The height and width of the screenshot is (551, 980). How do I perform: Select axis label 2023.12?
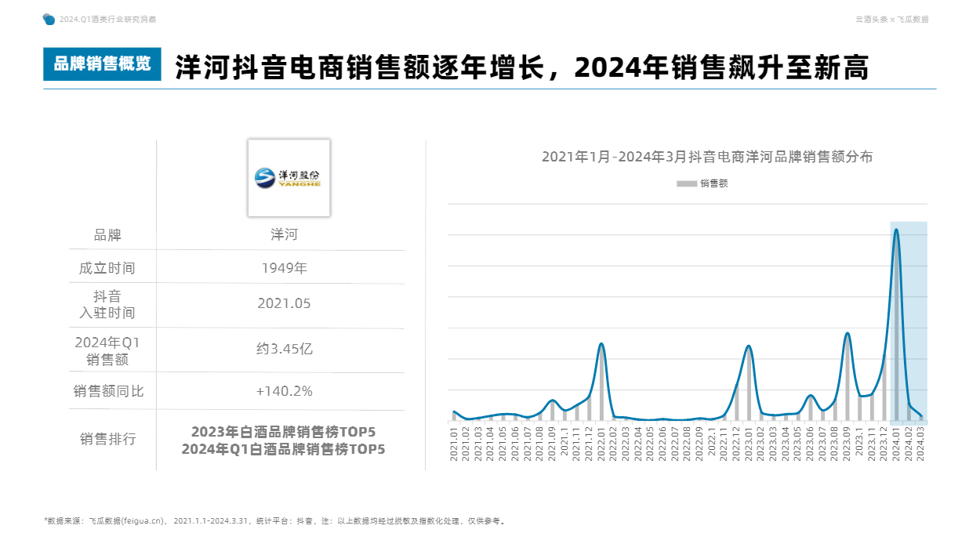(x=884, y=444)
